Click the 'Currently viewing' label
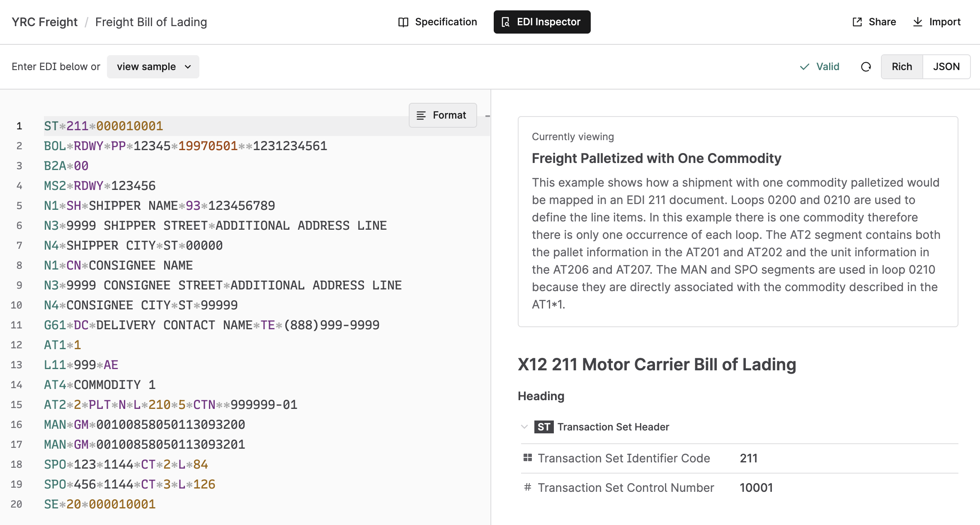This screenshot has width=980, height=525. pyautogui.click(x=573, y=136)
